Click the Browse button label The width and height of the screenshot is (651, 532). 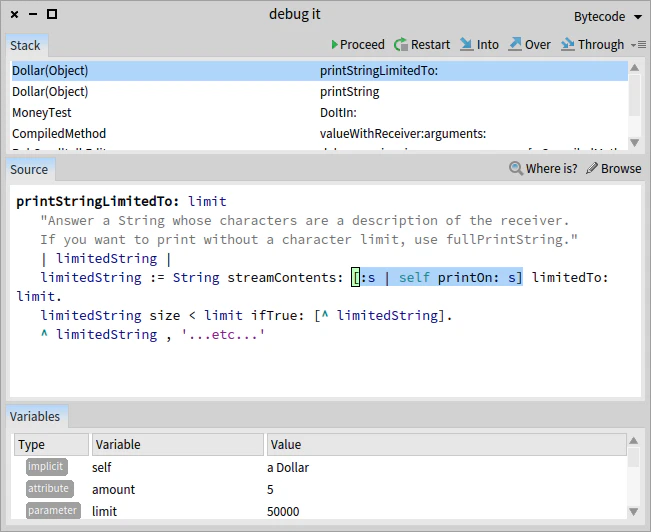pos(621,168)
